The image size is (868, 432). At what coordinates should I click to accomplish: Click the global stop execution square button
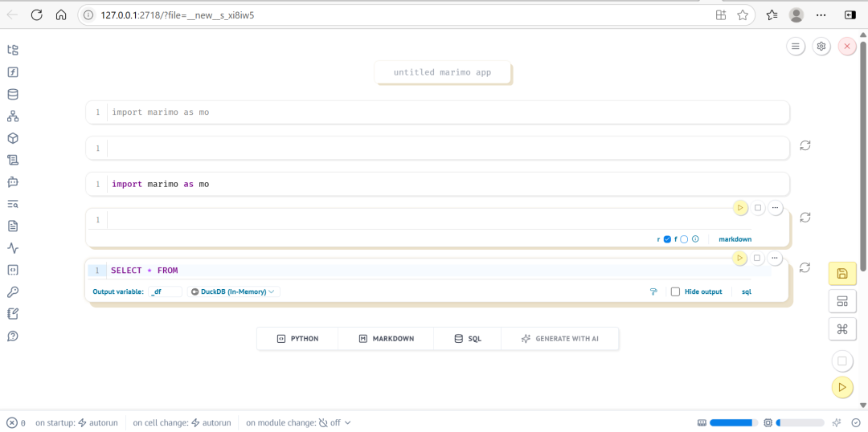(x=842, y=361)
